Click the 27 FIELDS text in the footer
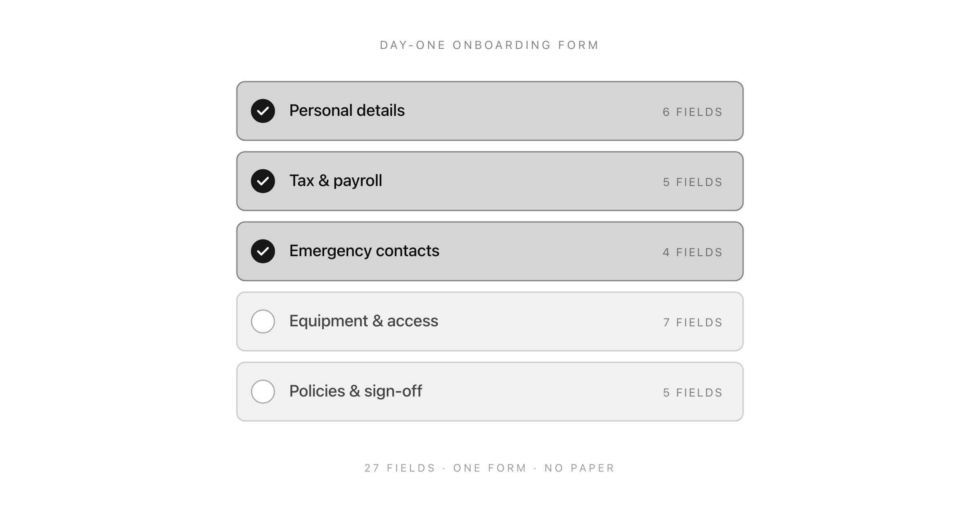This screenshot has height=514, width=980. [x=400, y=468]
